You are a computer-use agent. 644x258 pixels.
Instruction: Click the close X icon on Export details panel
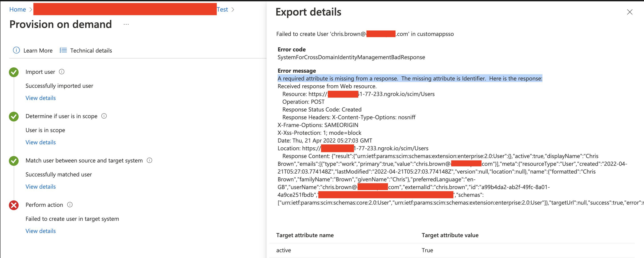[629, 12]
